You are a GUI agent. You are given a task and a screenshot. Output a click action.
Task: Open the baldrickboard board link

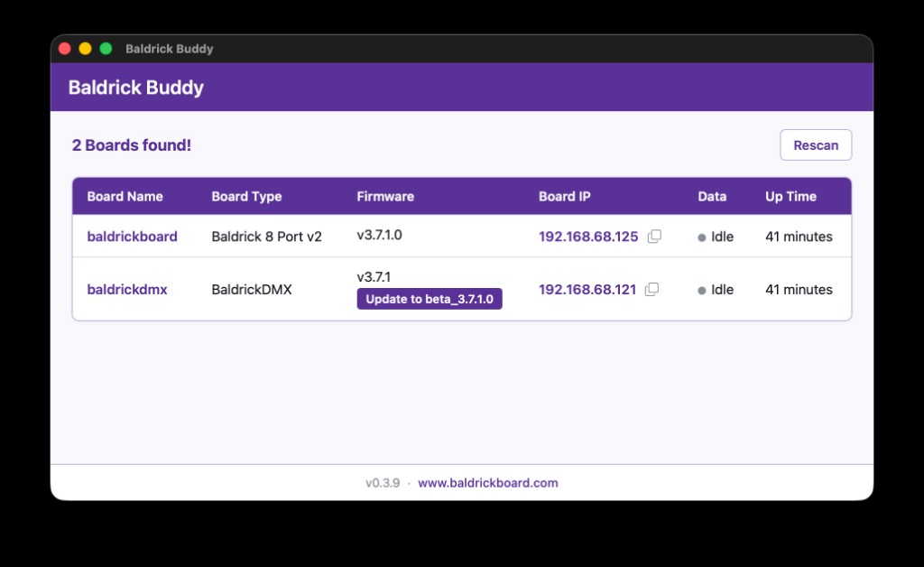[132, 237]
